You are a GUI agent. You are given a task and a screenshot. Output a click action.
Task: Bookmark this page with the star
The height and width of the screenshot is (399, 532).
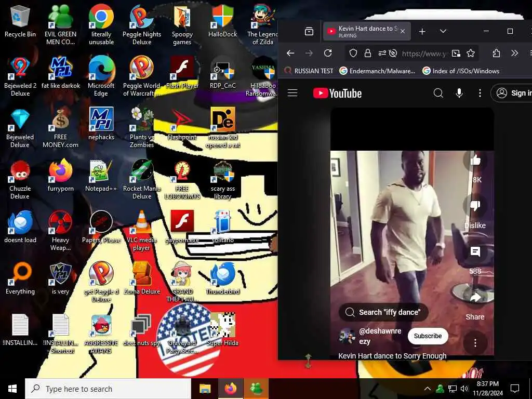click(x=471, y=53)
